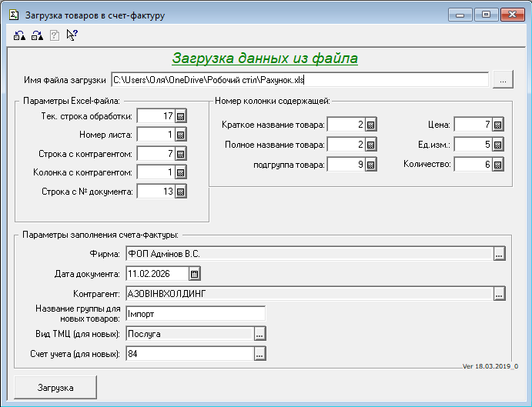Click calculator icon beside Количество field
Screen dimensions: 532x407
497,164
